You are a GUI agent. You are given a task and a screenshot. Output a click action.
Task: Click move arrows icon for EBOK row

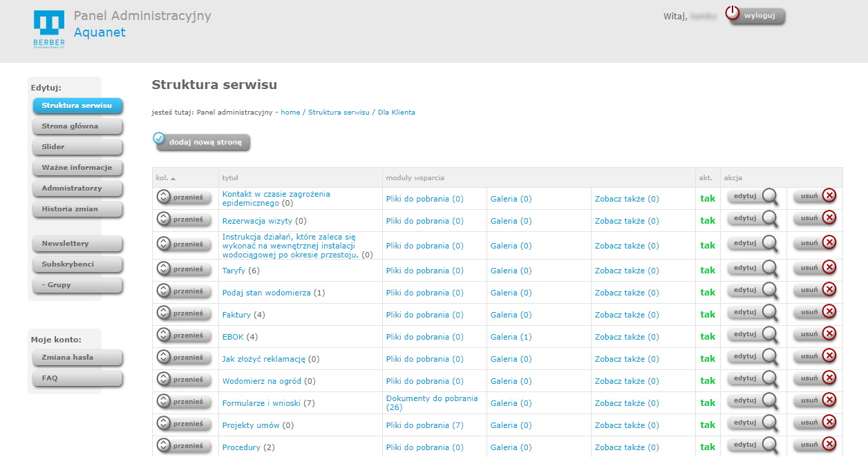164,335
